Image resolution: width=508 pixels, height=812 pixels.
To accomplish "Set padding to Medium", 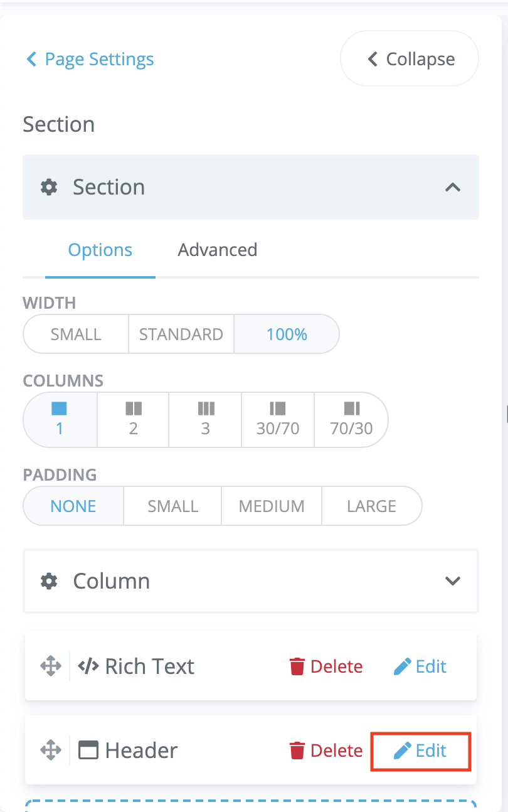I will point(272,506).
